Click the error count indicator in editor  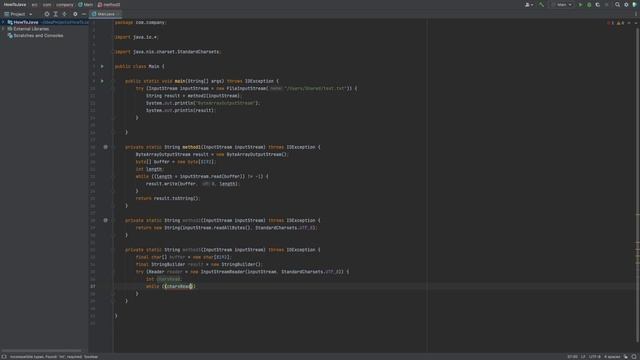point(611,23)
